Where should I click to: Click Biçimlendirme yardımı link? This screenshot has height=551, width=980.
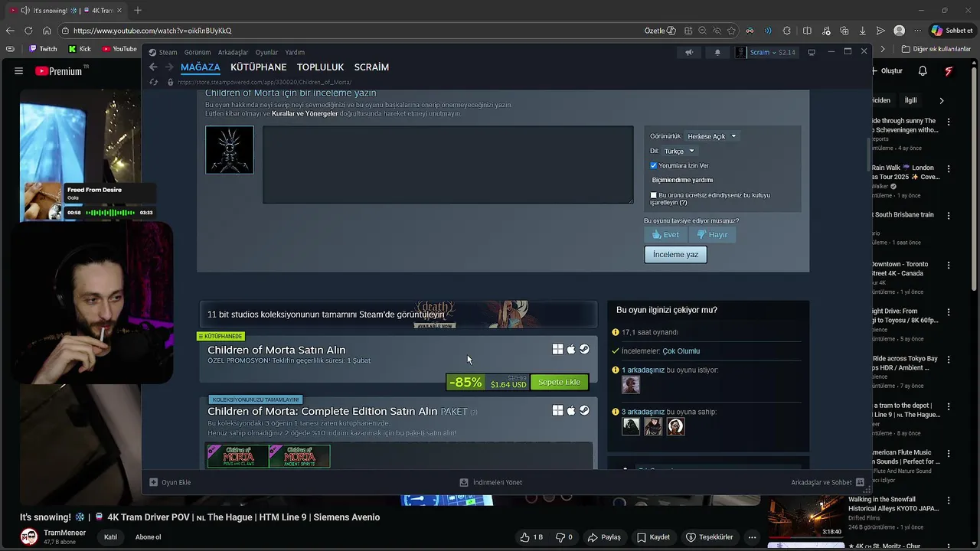[682, 180]
